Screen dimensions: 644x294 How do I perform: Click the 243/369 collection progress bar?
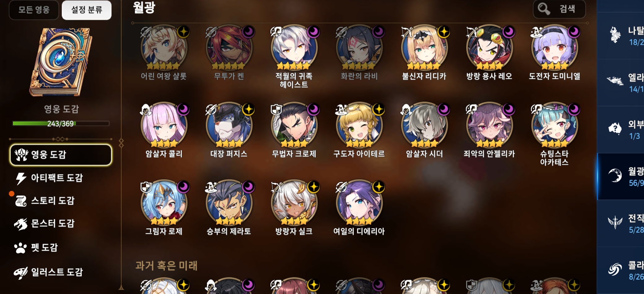pyautogui.click(x=61, y=124)
